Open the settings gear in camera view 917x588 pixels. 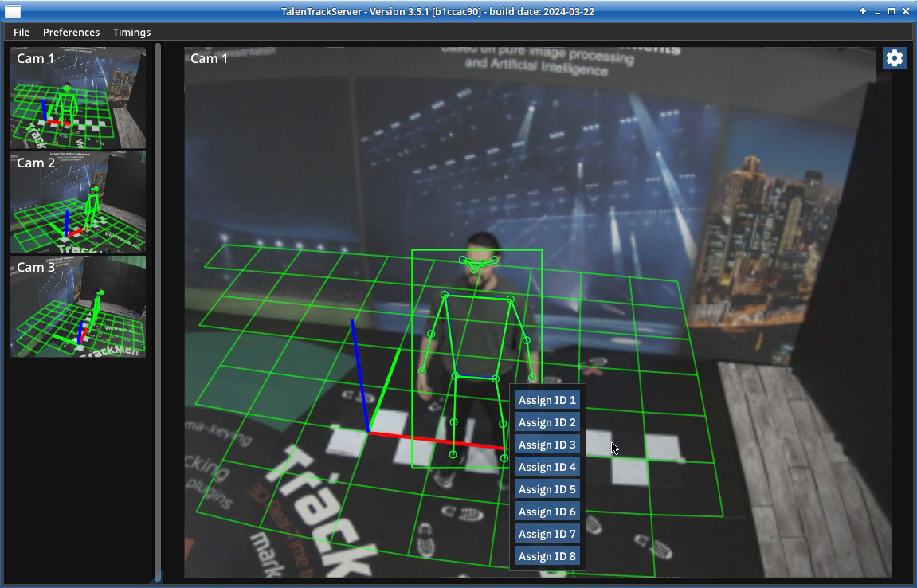point(894,58)
